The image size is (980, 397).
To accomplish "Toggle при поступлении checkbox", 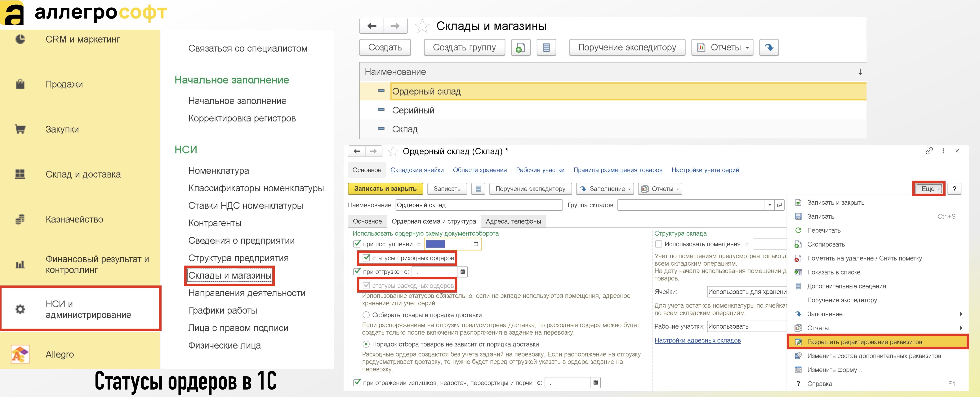I will point(357,244).
